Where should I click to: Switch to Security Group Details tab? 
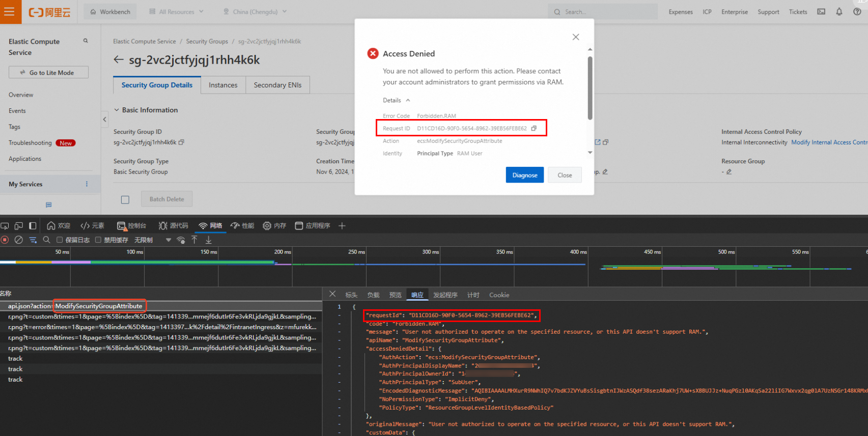click(x=157, y=85)
